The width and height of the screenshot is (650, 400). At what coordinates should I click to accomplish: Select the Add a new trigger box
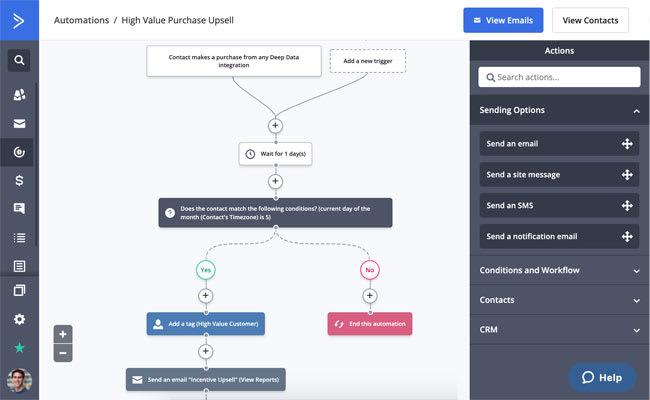click(368, 61)
